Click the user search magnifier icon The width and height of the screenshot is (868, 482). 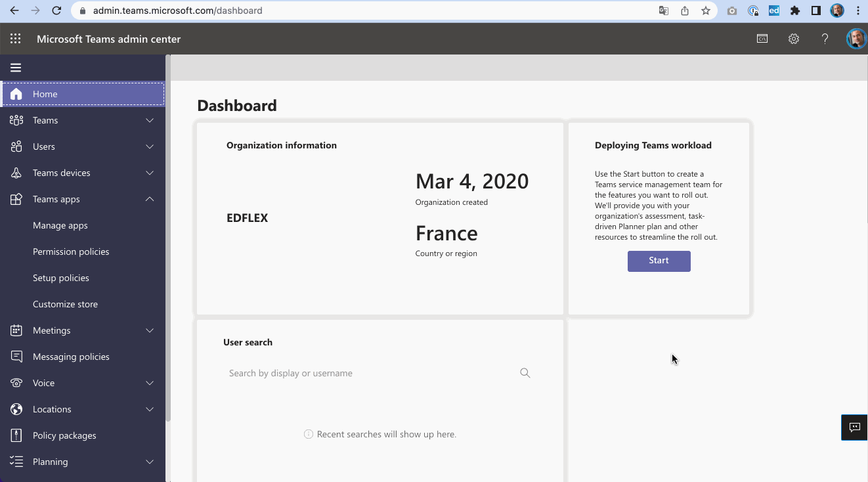(x=525, y=373)
